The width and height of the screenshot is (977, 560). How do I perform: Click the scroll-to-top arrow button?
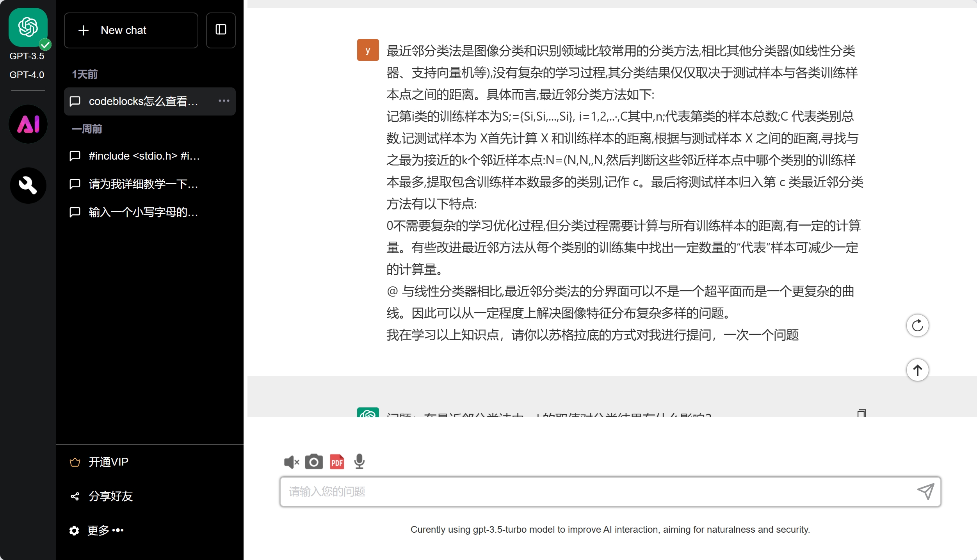tap(917, 370)
